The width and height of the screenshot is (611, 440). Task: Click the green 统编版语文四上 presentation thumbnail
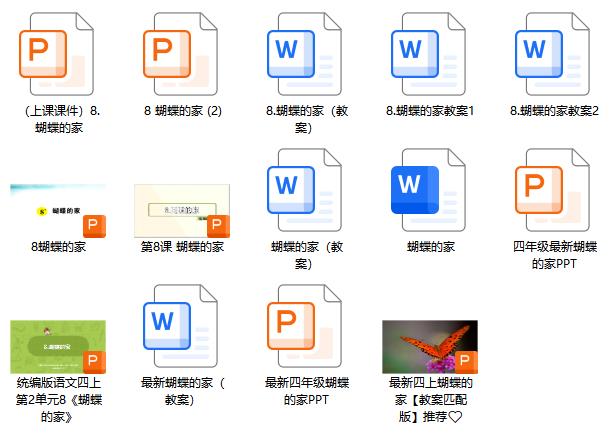[x=58, y=346]
